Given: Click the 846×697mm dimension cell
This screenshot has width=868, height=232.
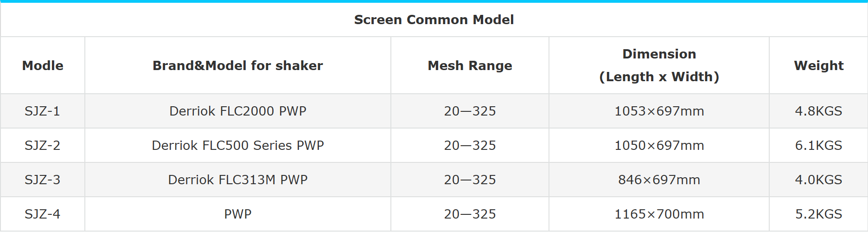Looking at the screenshot, I should (x=659, y=180).
